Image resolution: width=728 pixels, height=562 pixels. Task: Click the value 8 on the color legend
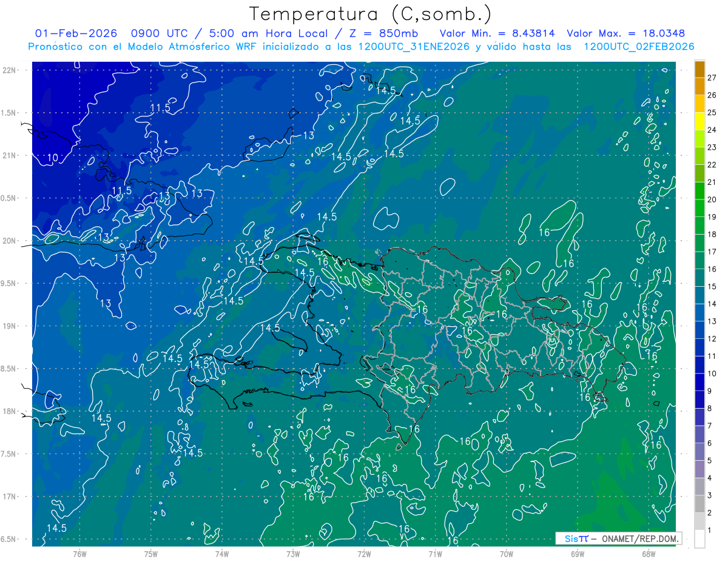[x=709, y=408]
